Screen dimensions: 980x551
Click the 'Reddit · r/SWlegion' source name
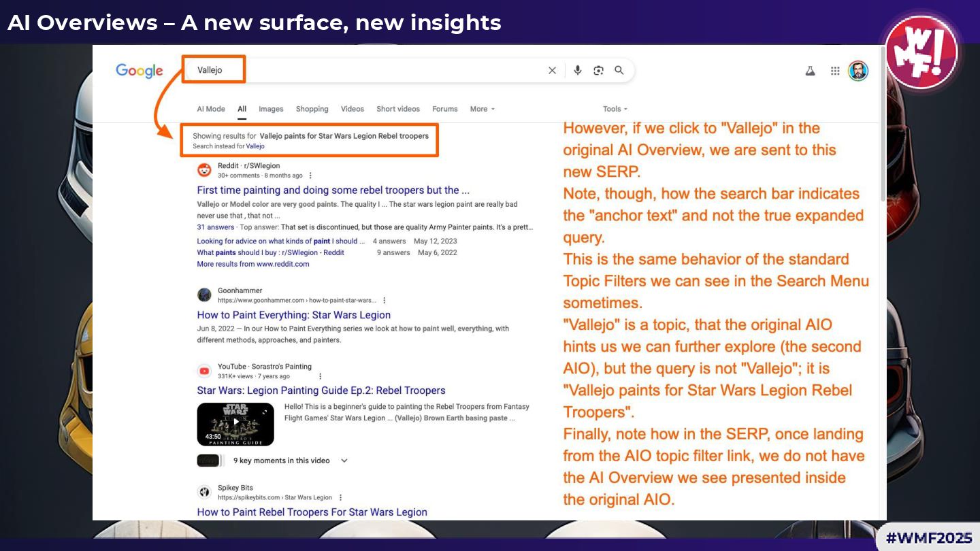pyautogui.click(x=249, y=165)
